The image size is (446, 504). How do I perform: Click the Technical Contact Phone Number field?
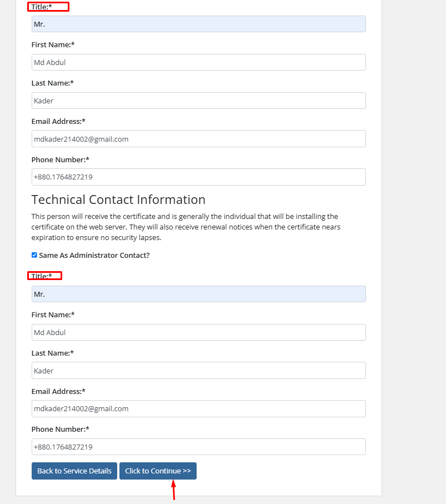[x=198, y=447]
